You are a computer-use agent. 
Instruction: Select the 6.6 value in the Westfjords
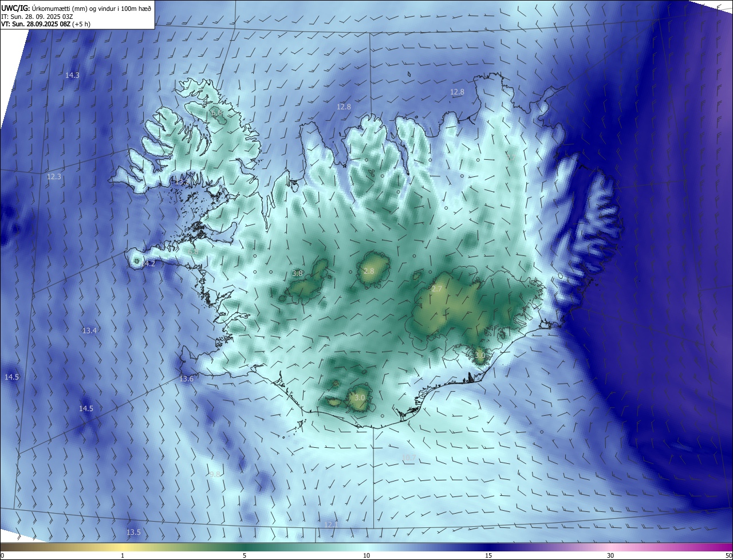coord(216,113)
